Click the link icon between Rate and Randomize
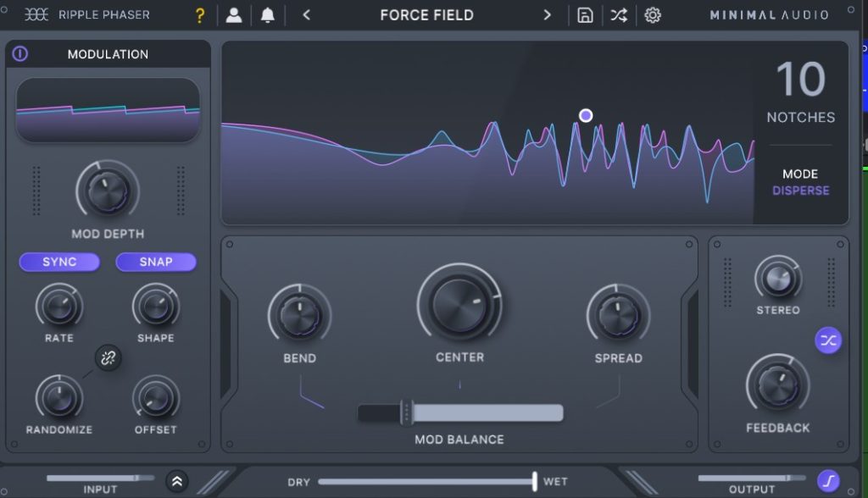The image size is (868, 498). tap(108, 358)
